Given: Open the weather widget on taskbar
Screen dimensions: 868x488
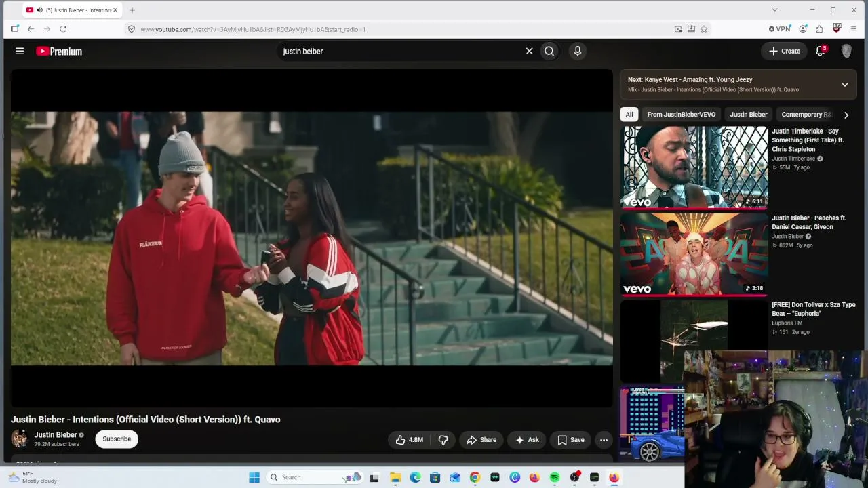Looking at the screenshot, I should 33,477.
